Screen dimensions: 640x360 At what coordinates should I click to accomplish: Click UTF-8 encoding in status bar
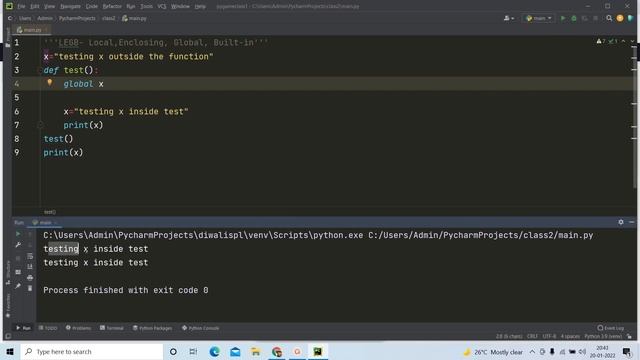[x=549, y=336]
